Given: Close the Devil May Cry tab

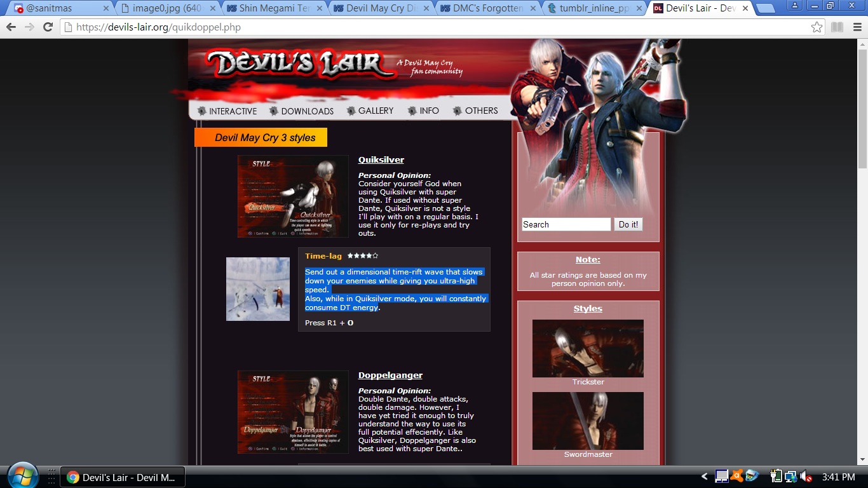Looking at the screenshot, I should pos(427,9).
